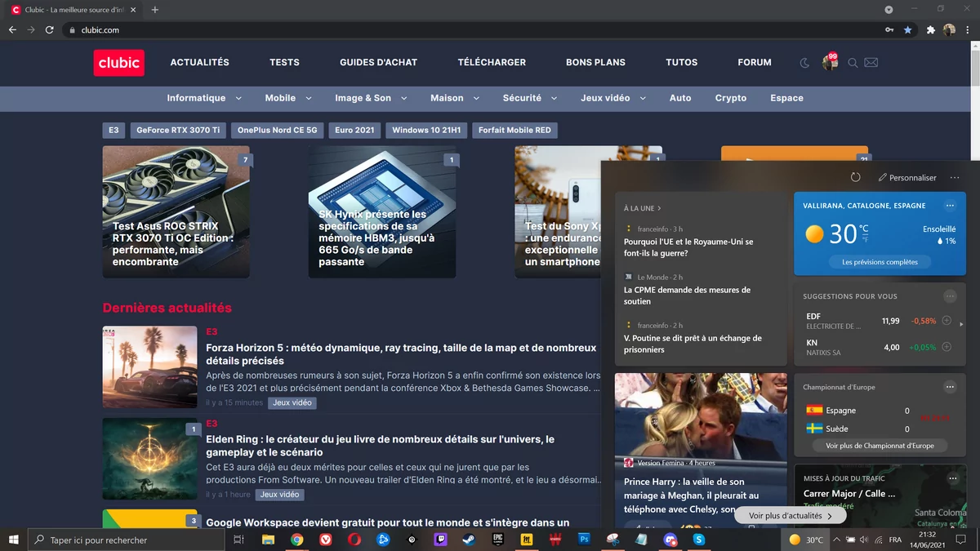980x551 pixels.
Task: Click the Personnaliser button
Action: (907, 177)
